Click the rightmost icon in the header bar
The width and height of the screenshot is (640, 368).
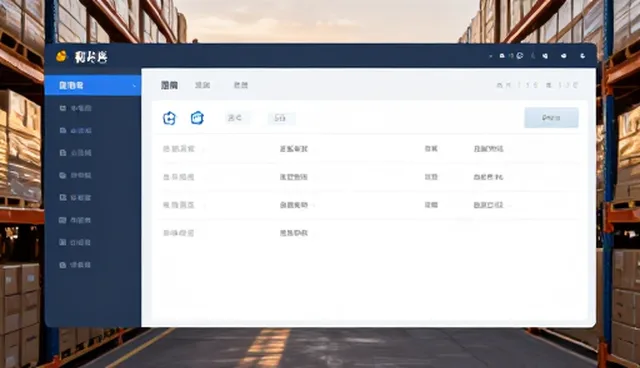tap(583, 56)
